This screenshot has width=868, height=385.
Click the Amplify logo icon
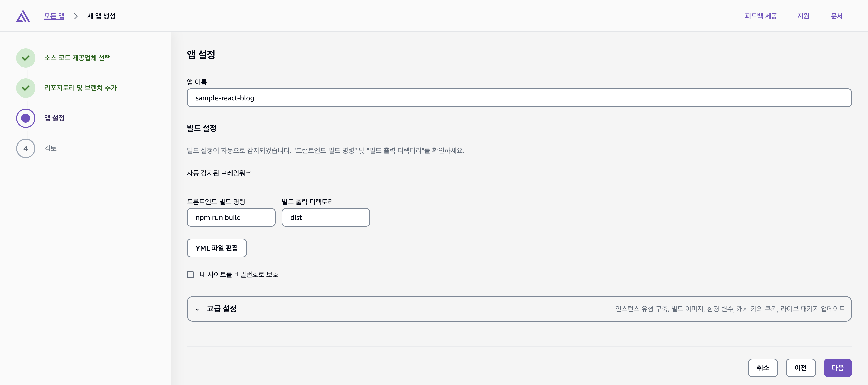point(23,16)
